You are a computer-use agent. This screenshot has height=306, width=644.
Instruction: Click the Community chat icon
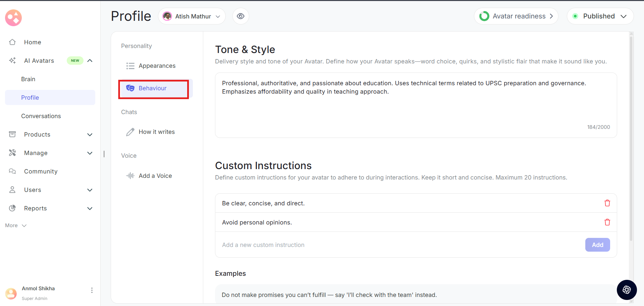12,171
